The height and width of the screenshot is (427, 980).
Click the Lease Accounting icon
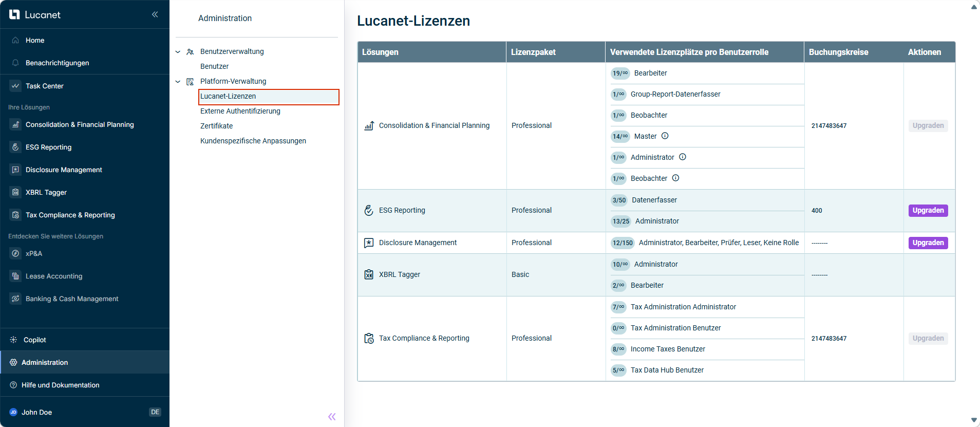(15, 276)
